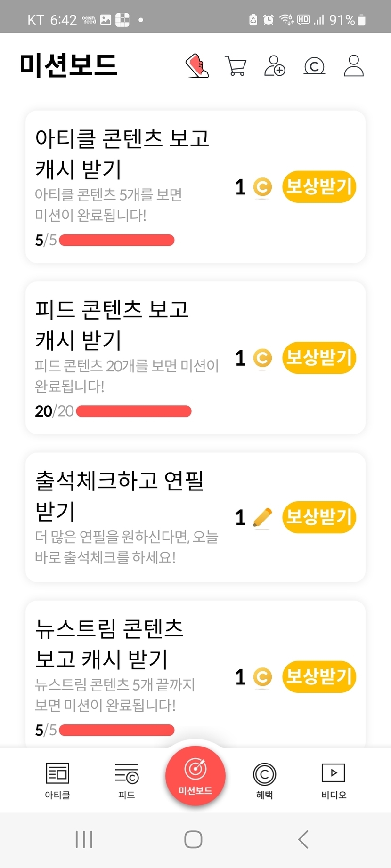Image resolution: width=391 pixels, height=868 pixels.
Task: Go to the 혜택 benefits tab
Action: coord(264,780)
